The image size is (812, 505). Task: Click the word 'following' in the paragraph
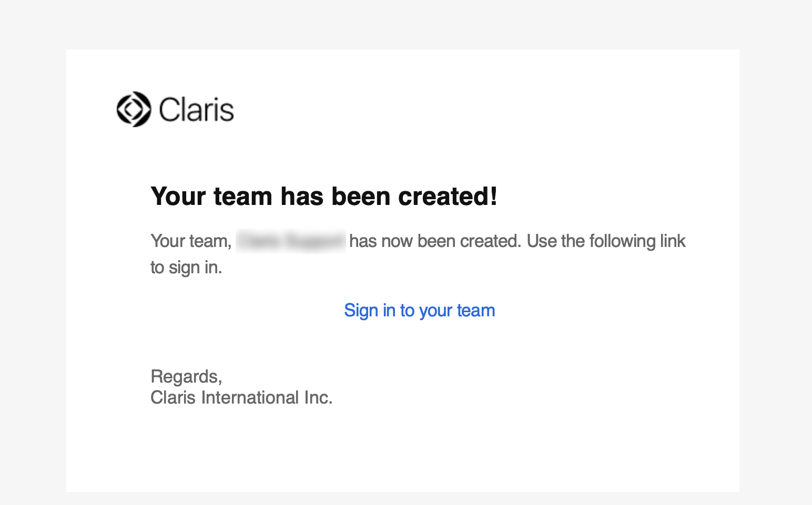pos(622,241)
